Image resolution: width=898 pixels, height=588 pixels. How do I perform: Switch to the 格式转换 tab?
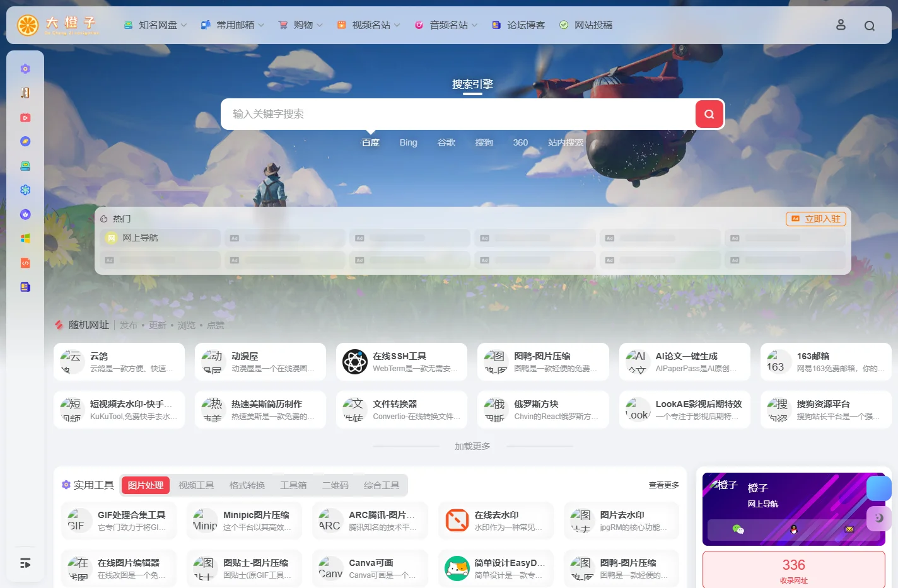click(247, 485)
